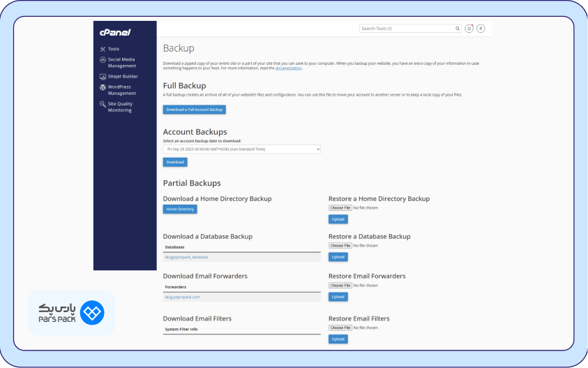
Task: Click the Pars Pack logo
Action: pyautogui.click(x=70, y=313)
